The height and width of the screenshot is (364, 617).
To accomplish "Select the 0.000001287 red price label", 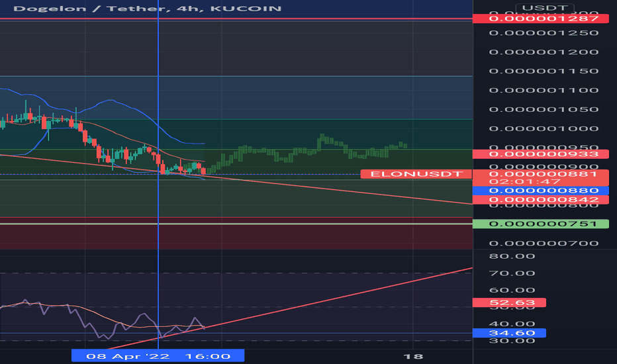I will (541, 19).
